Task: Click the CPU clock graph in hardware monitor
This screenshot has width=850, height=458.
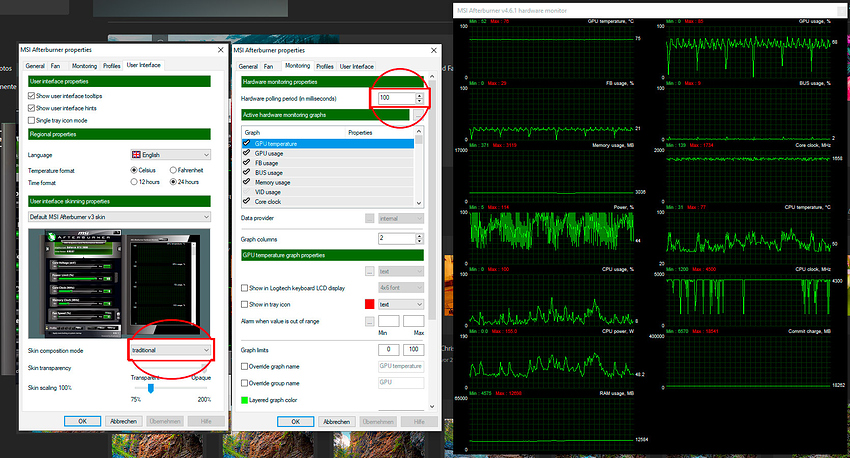Action: pyautogui.click(x=749, y=298)
